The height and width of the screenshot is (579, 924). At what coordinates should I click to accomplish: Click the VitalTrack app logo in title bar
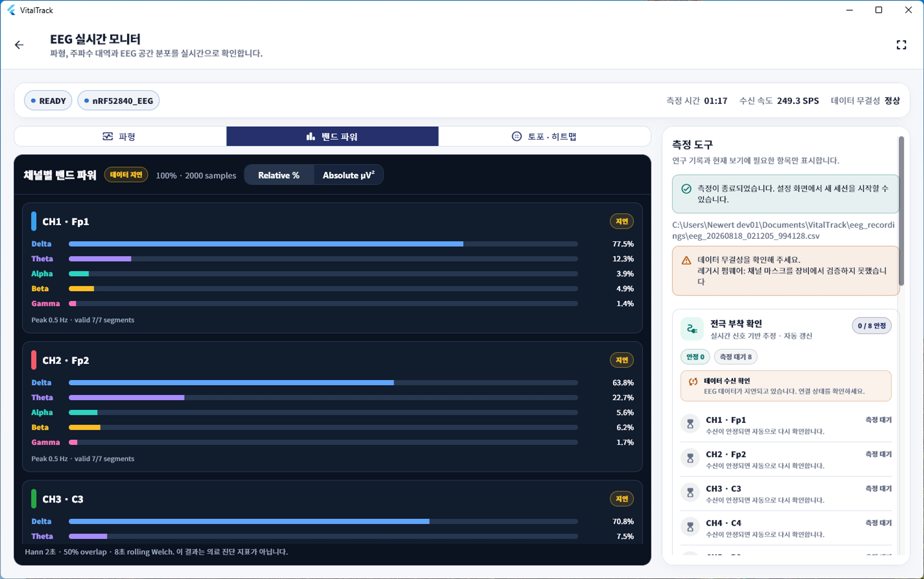coord(11,10)
